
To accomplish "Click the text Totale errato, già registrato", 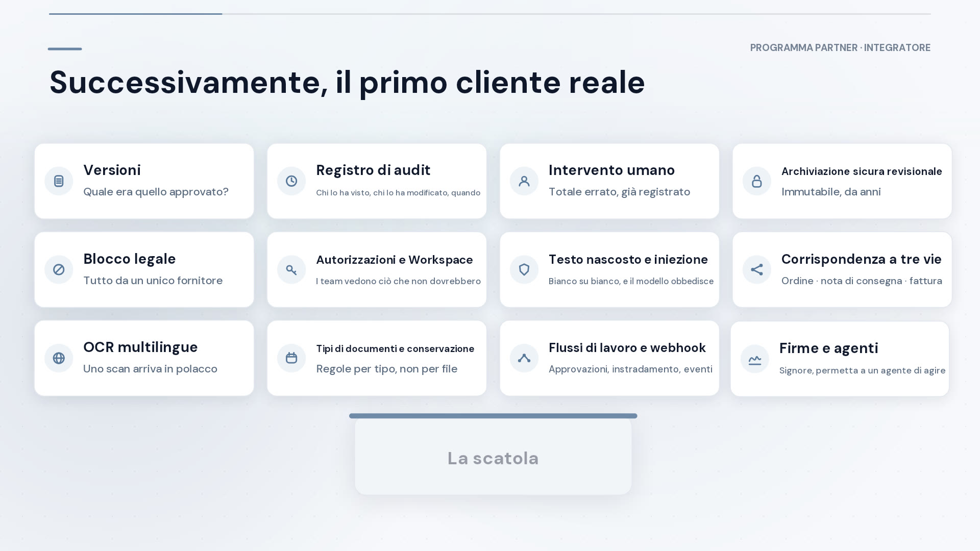I will (x=619, y=192).
